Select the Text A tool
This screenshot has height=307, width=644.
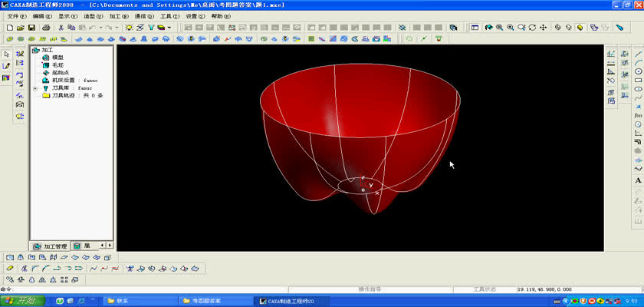(638, 180)
